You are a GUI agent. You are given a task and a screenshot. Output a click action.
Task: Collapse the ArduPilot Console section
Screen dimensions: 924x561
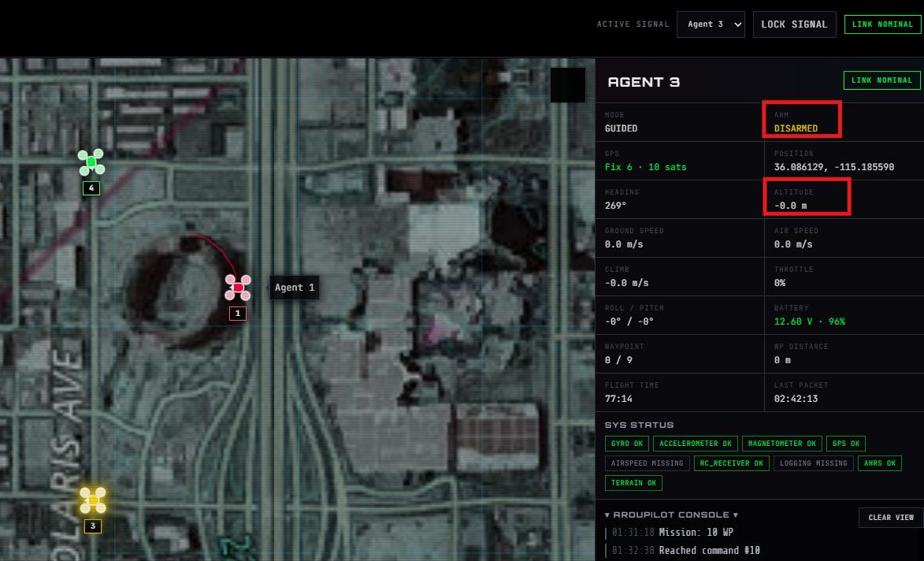tap(671, 515)
